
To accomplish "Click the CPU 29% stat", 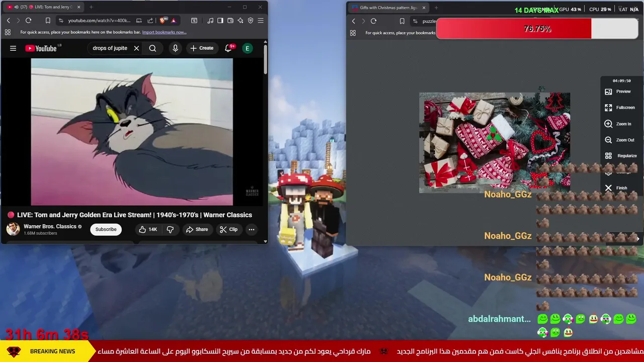I will point(600,9).
